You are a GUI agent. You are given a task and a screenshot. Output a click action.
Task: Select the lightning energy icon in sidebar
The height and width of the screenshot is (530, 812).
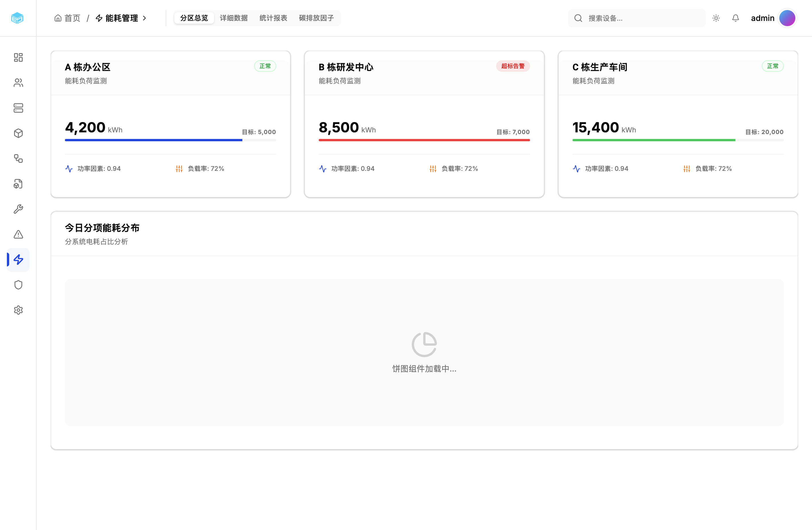point(18,260)
